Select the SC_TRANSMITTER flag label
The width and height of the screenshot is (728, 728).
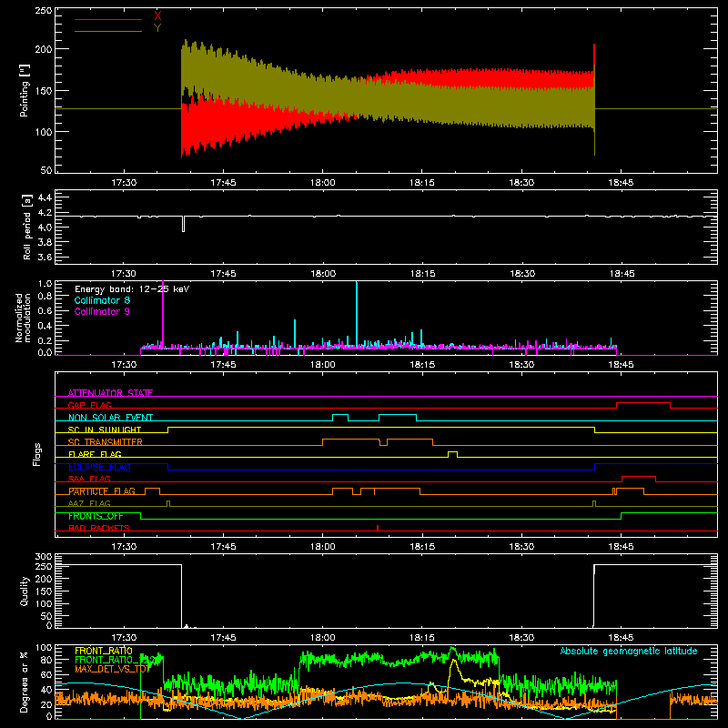tap(105, 442)
